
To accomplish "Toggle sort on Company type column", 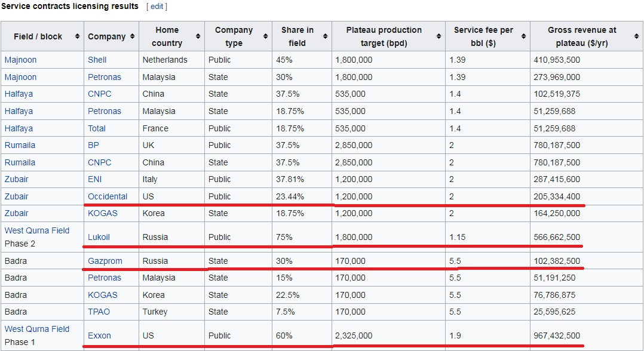I will coord(265,36).
